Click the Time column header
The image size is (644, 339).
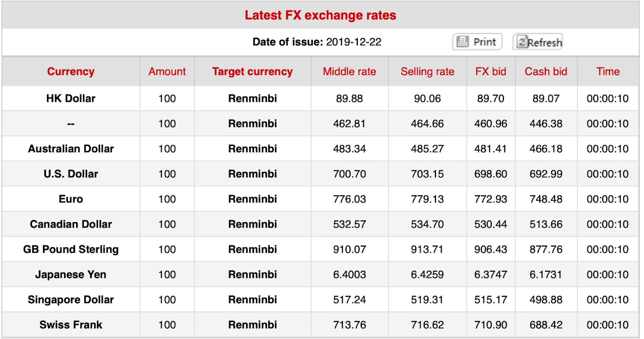[608, 71]
